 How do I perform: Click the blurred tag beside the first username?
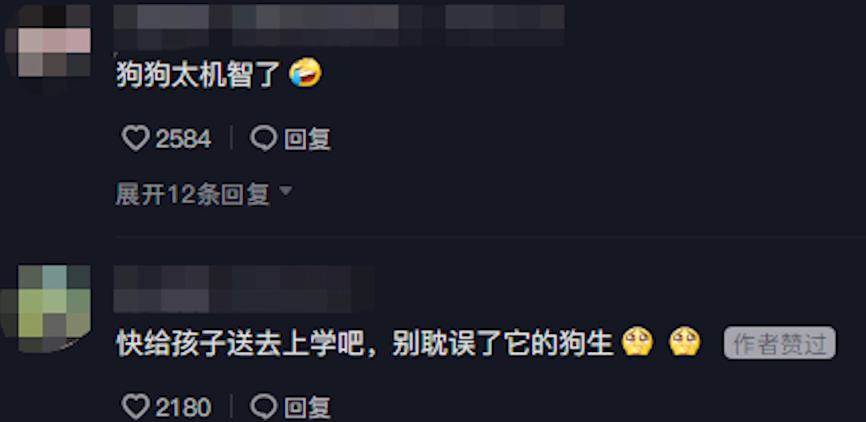[504, 25]
